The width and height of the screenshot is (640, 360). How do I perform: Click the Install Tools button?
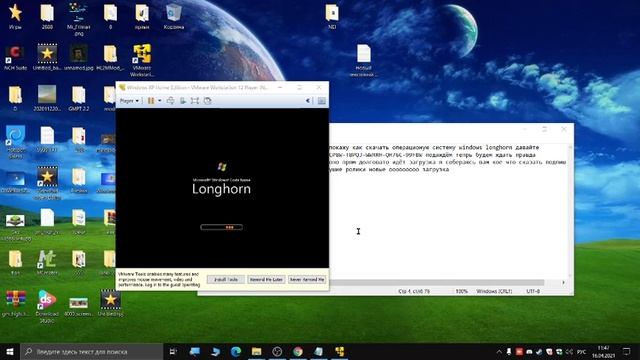[x=226, y=280]
